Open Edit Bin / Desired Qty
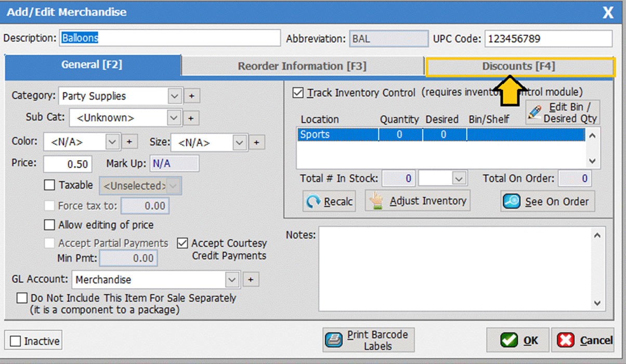This screenshot has height=364, width=626. [563, 112]
